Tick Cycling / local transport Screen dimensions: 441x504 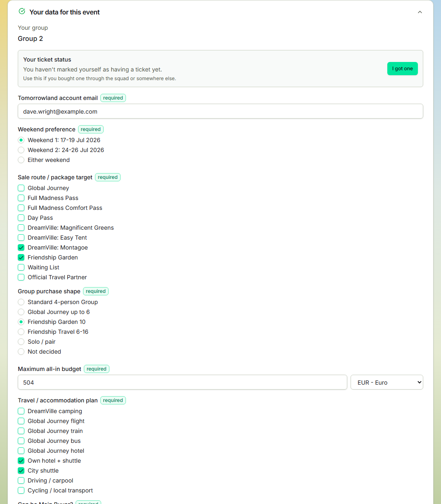(x=21, y=490)
